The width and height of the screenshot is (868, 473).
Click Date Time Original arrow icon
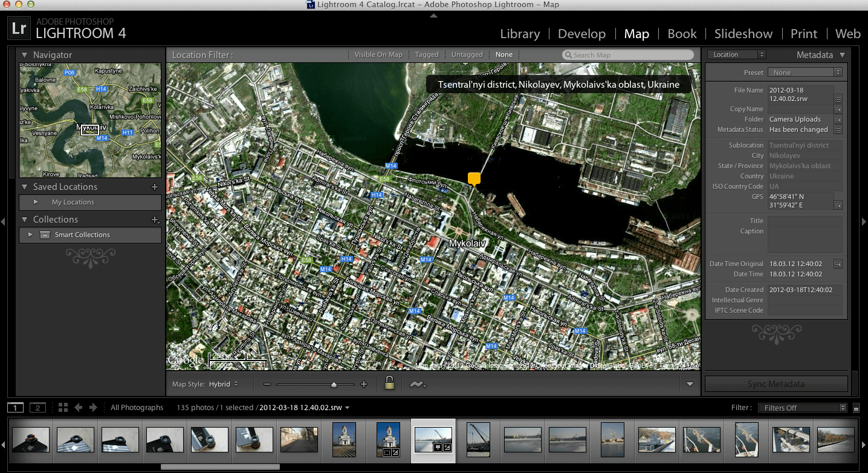coord(838,264)
